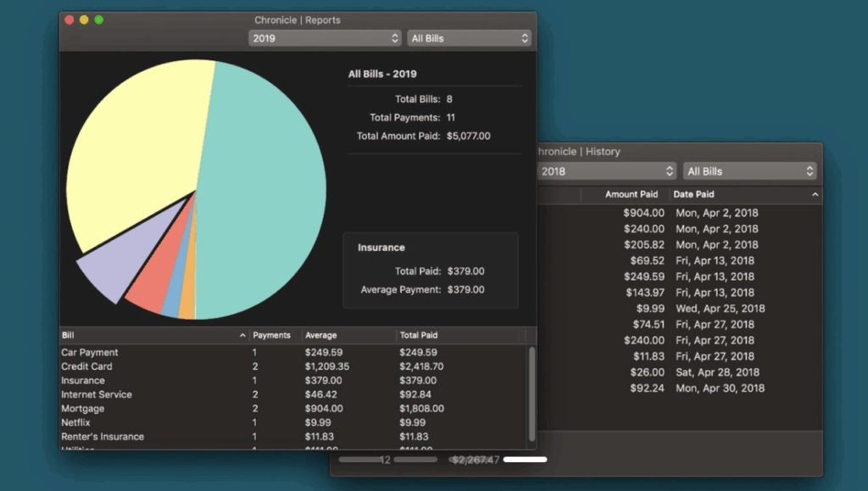
Task: Open the 2018 year dropdown in History
Action: [x=607, y=171]
